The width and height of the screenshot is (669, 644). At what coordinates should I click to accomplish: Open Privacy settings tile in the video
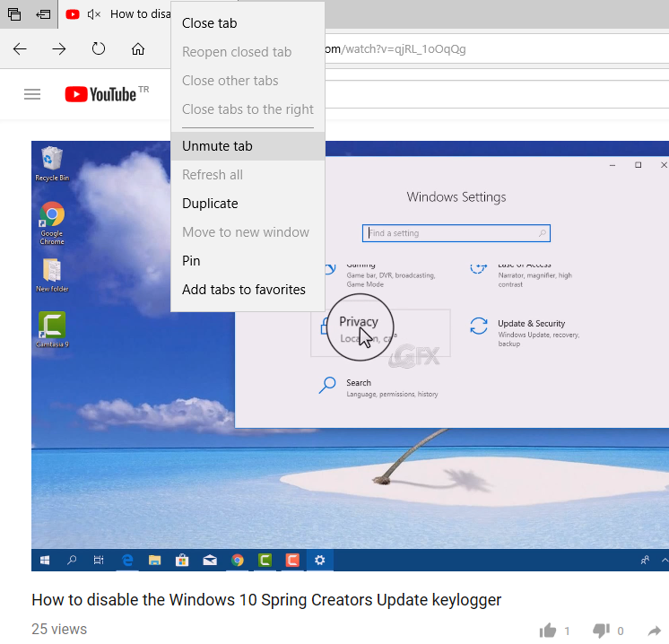[x=380, y=333]
